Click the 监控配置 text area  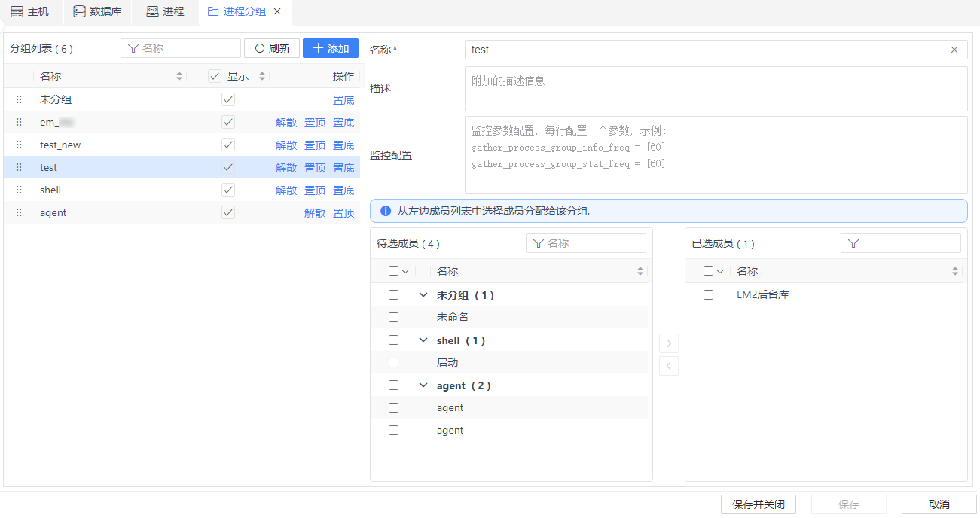[x=716, y=155]
